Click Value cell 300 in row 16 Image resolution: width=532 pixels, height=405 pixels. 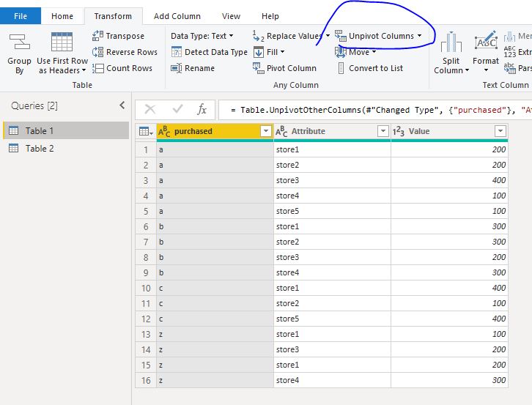click(x=449, y=380)
